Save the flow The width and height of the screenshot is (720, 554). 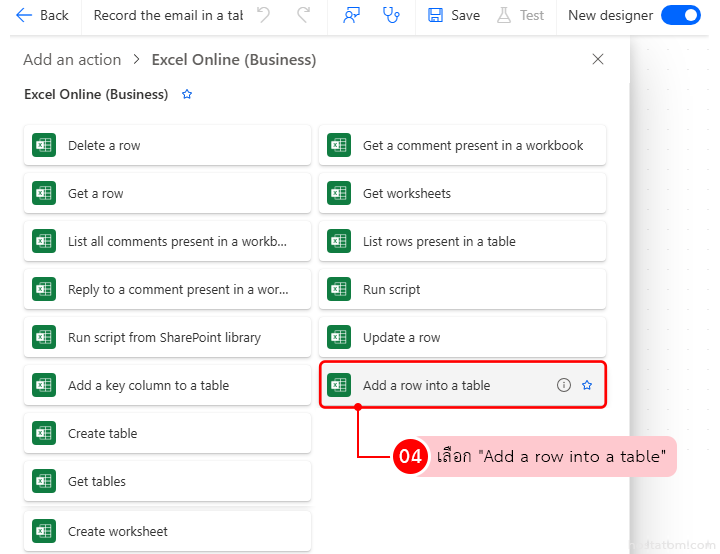454,15
